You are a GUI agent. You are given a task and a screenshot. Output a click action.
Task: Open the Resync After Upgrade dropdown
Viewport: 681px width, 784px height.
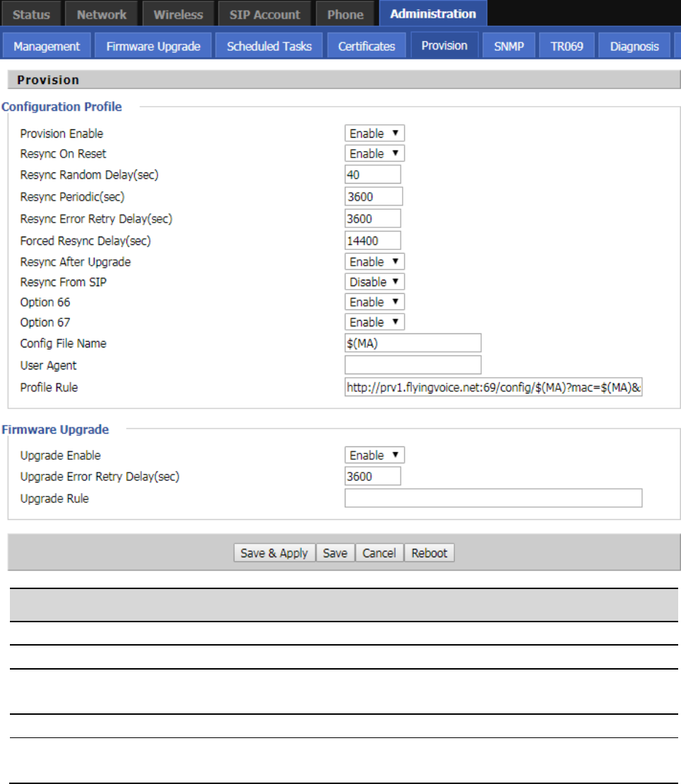374,261
